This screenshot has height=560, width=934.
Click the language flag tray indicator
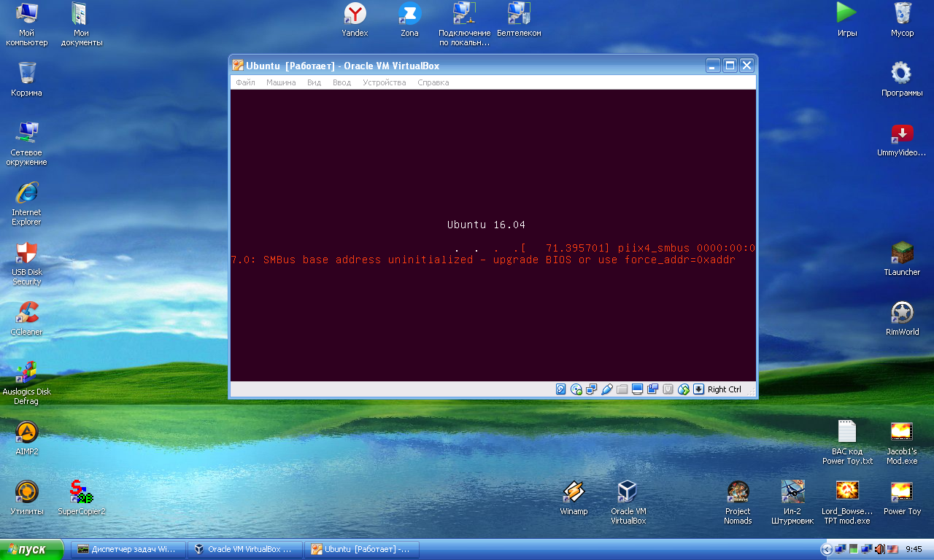(x=892, y=549)
